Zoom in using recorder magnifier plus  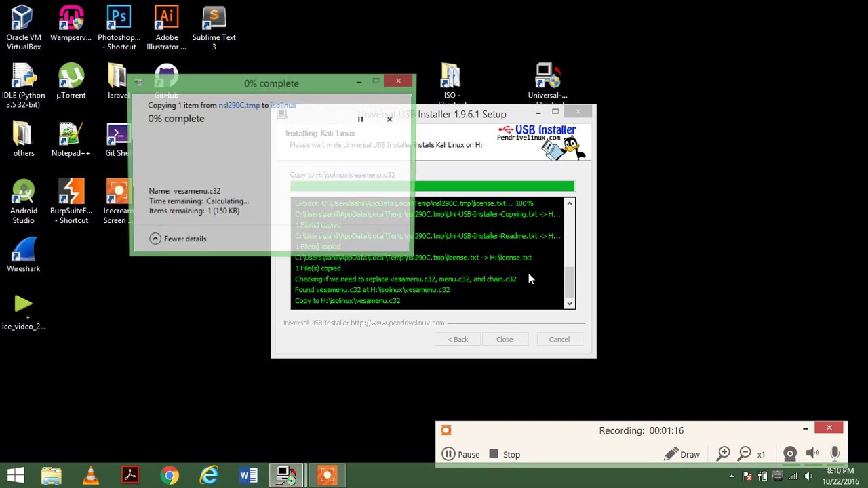(x=724, y=453)
